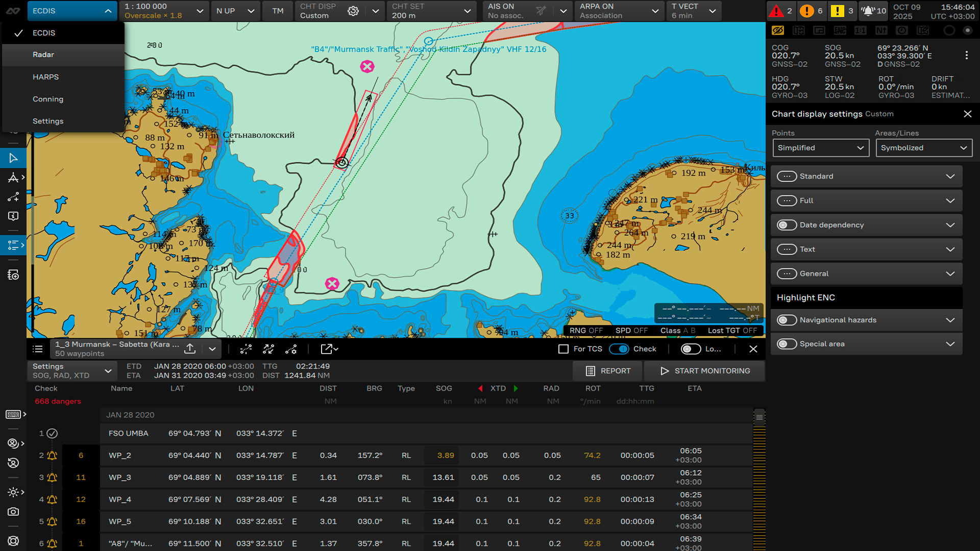This screenshot has height=551, width=980.
Task: Click the orange warnings counter icon
Action: click(x=807, y=11)
